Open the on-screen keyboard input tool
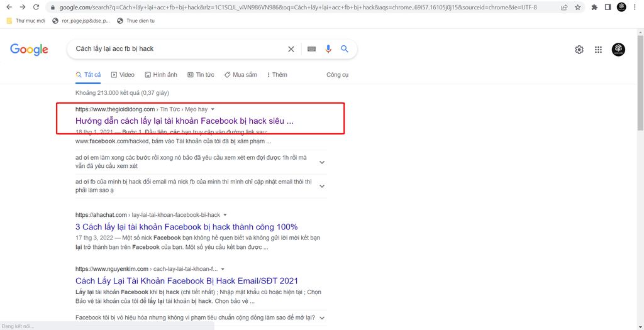Screen dimensions: 644x330 click(312, 49)
